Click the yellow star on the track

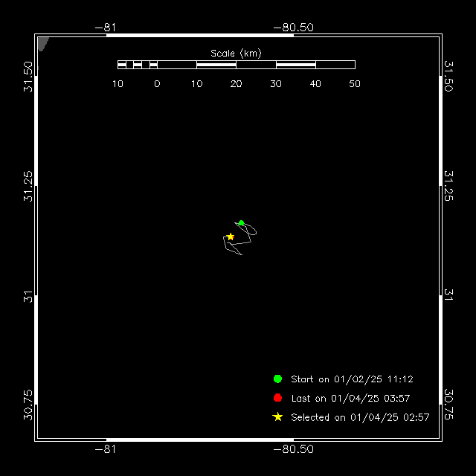tap(231, 237)
